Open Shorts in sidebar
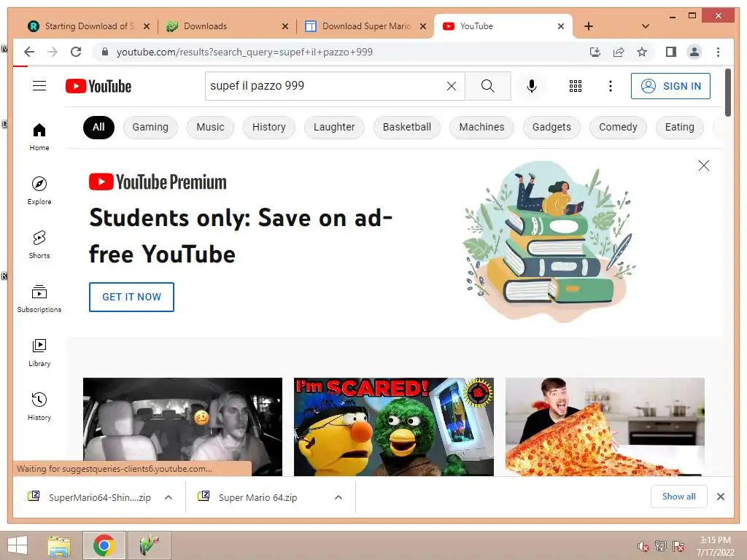Screen dimensions: 747x560 39,244
